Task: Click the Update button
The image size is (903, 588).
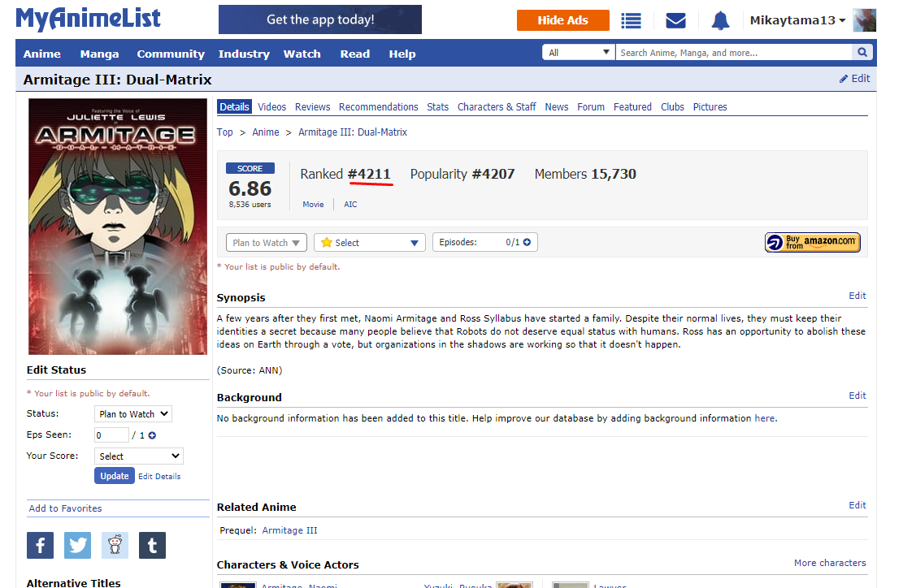Action: (x=115, y=476)
